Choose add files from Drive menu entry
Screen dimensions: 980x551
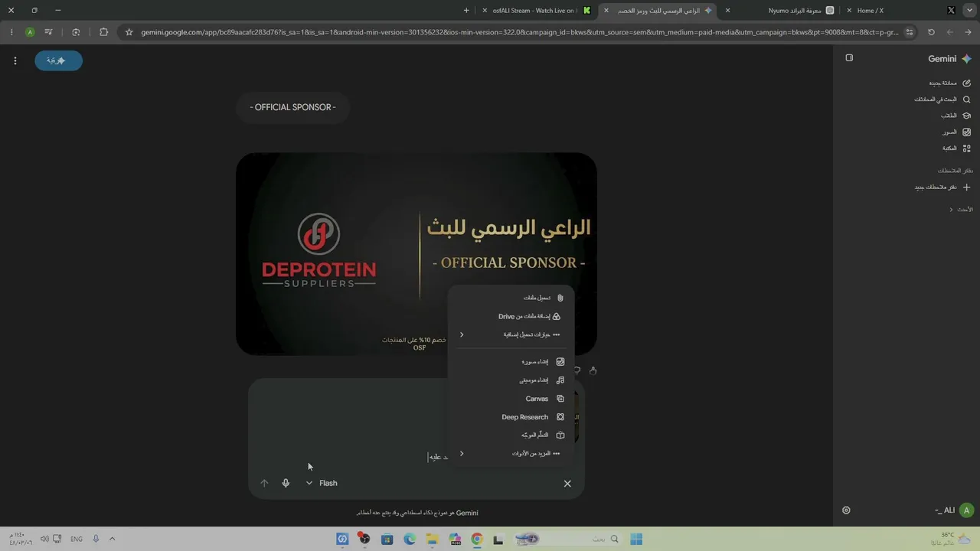(511, 316)
